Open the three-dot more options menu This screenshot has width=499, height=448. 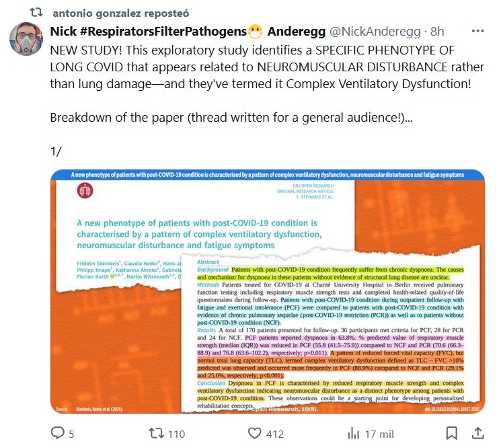coord(477,31)
